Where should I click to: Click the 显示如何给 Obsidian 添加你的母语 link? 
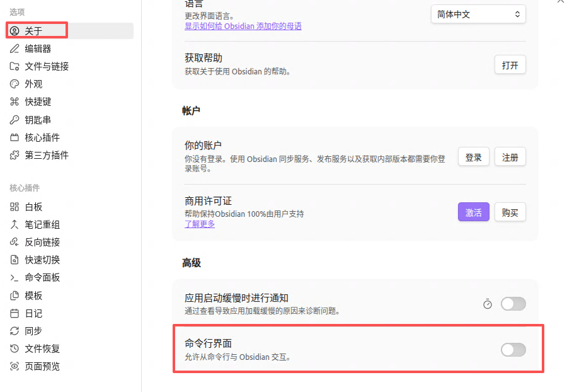(243, 26)
